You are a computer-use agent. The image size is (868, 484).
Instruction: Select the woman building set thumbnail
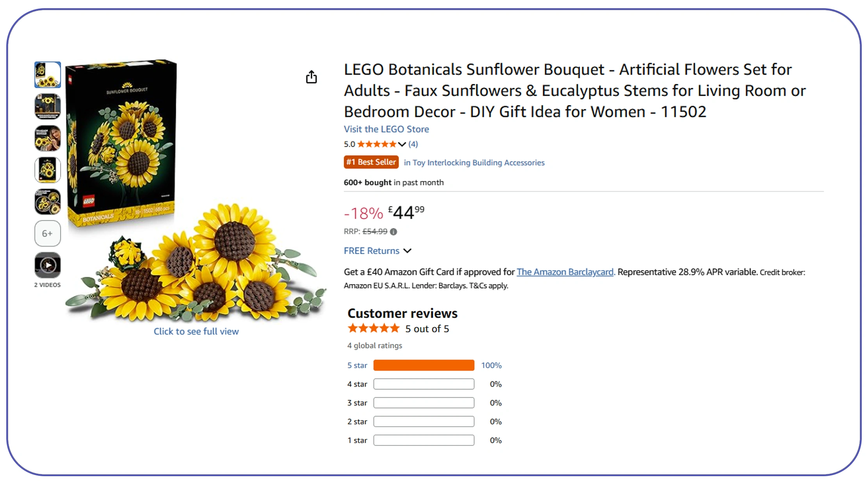pyautogui.click(x=47, y=138)
